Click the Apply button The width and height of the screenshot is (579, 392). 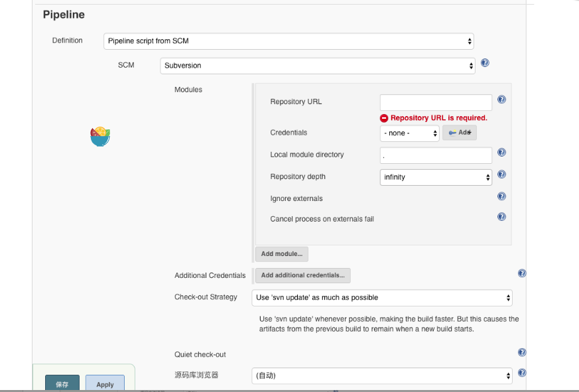point(105,383)
